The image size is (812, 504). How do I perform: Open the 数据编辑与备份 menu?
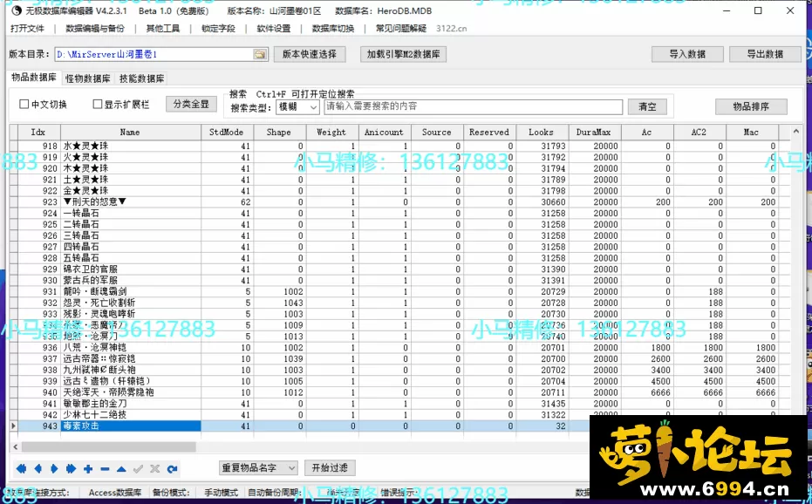pos(94,28)
